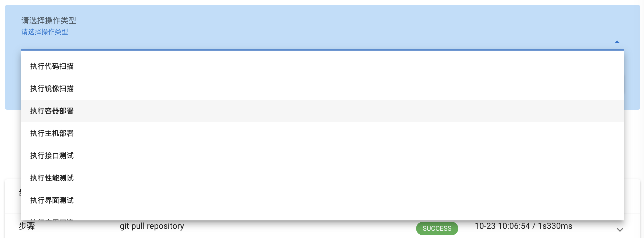Click the gray 请选择操作类型 heading

[49, 20]
